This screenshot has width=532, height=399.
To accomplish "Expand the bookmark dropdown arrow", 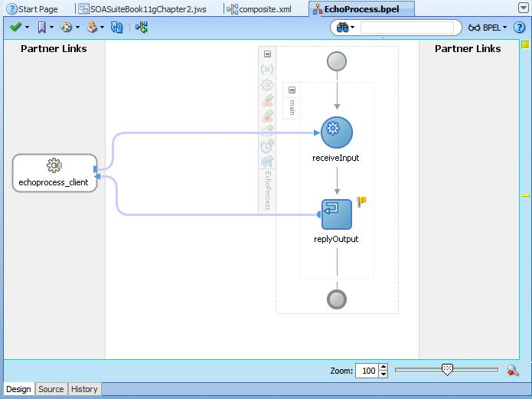I will [x=51, y=27].
